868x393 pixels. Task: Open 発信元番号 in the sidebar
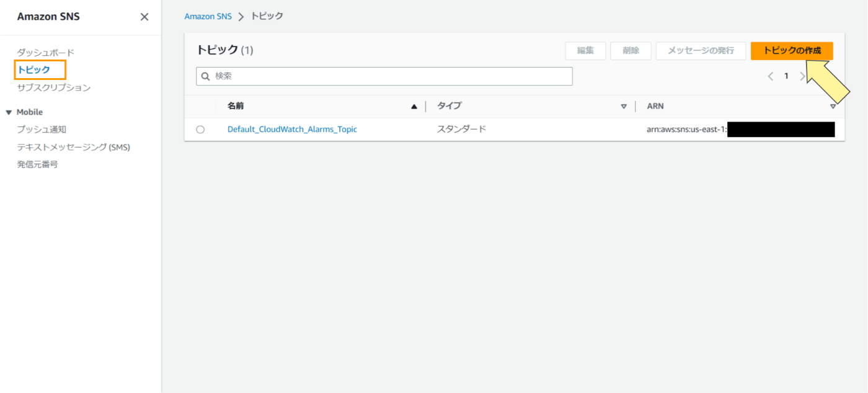(x=37, y=164)
